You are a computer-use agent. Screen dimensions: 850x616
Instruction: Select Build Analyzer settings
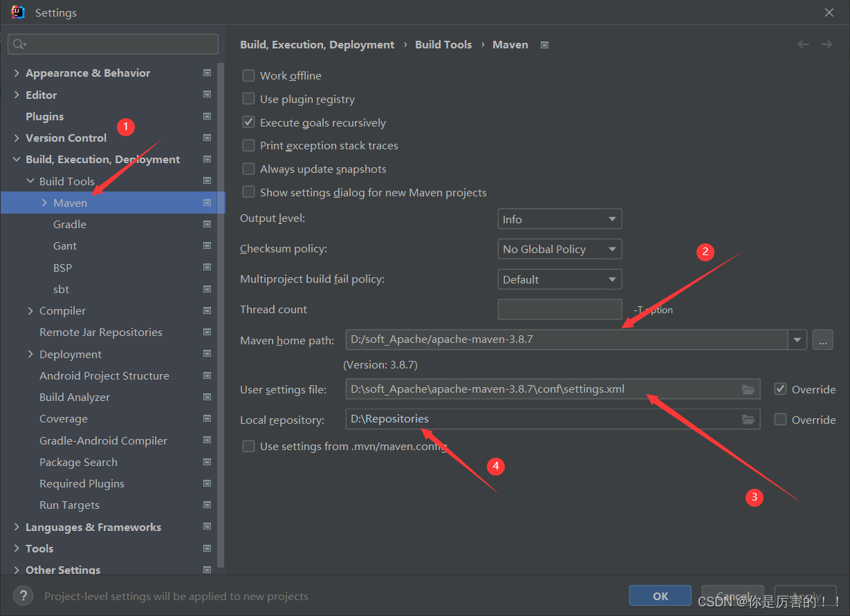coord(75,397)
